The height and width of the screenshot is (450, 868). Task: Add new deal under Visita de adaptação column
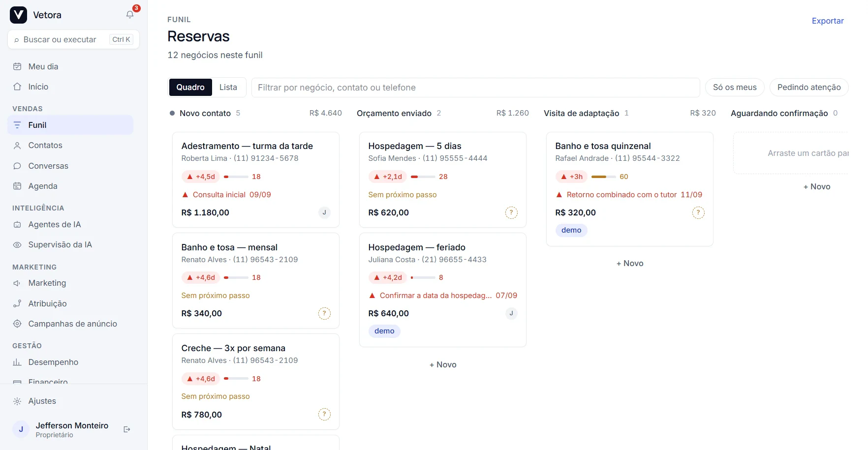coord(630,263)
